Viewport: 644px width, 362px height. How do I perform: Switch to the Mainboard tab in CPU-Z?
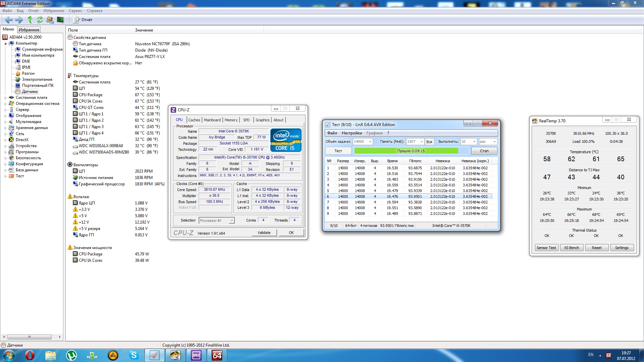tap(212, 120)
